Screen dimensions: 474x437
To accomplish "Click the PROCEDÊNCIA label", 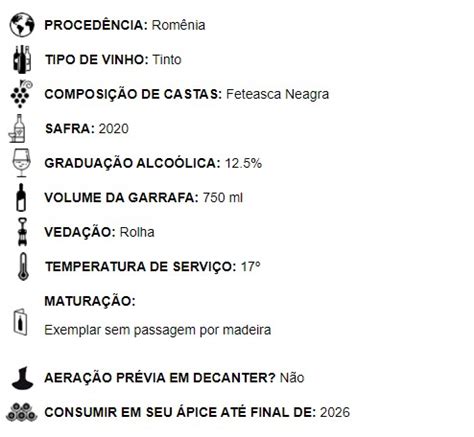I will (x=96, y=25).
